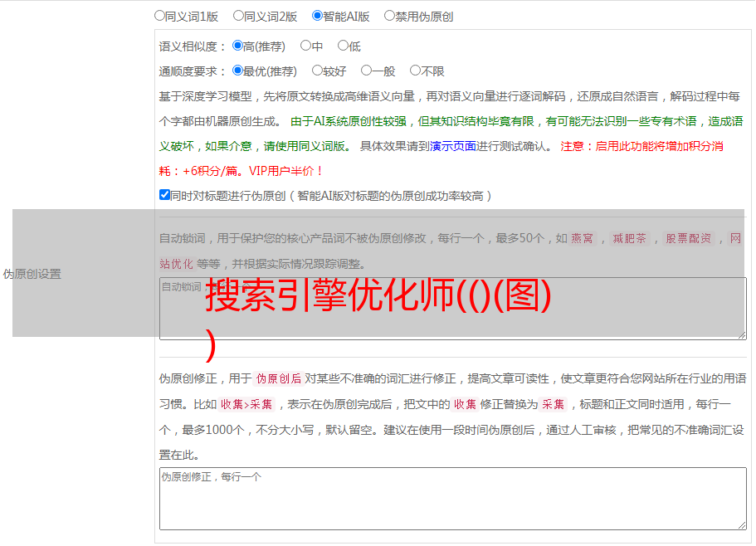Set 语义相似度 to 高(推荐)
The height and width of the screenshot is (546, 756).
point(237,46)
